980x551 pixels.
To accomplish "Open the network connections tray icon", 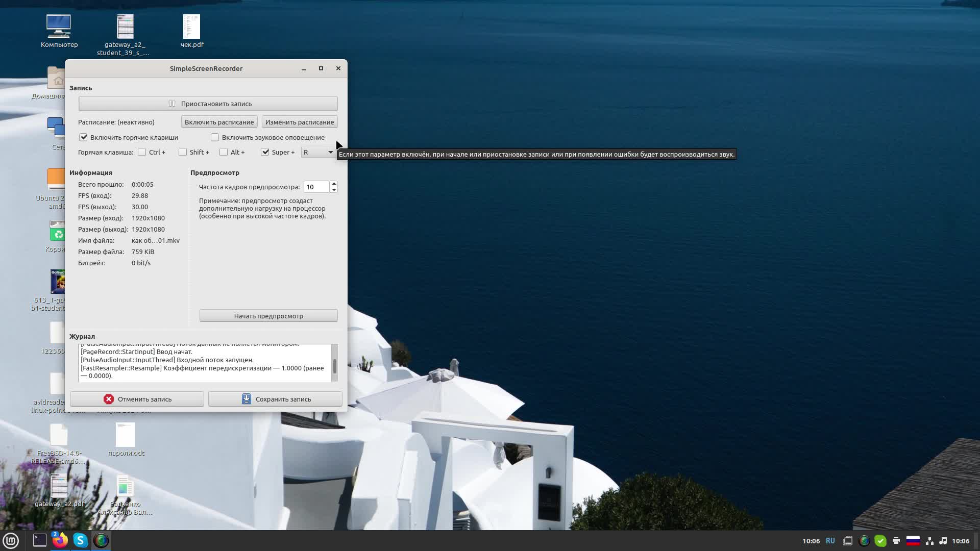I will tap(930, 541).
